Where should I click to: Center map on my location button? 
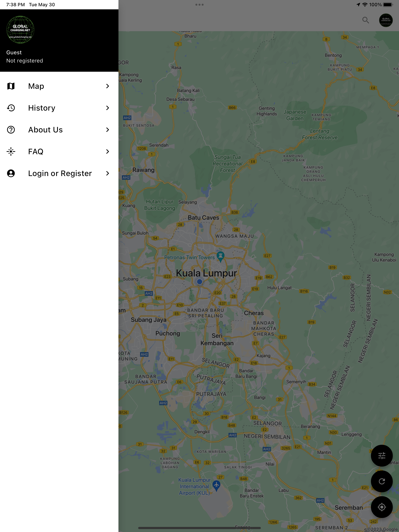click(382, 507)
